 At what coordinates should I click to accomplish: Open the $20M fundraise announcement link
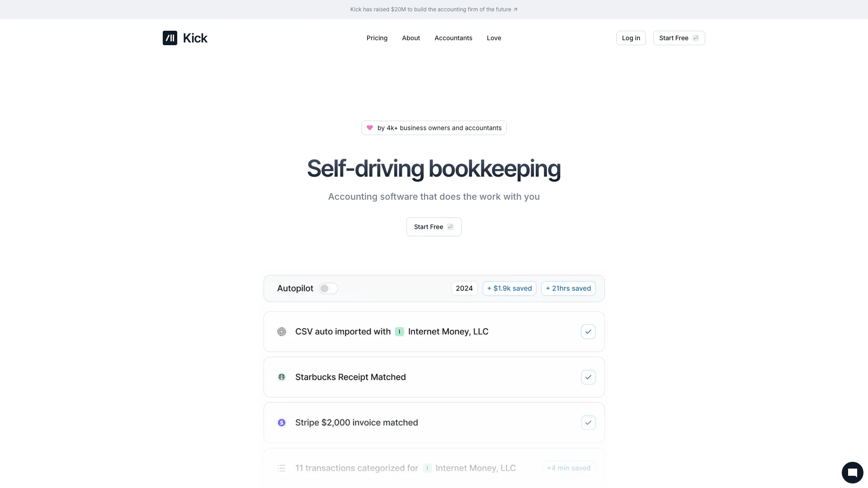434,9
